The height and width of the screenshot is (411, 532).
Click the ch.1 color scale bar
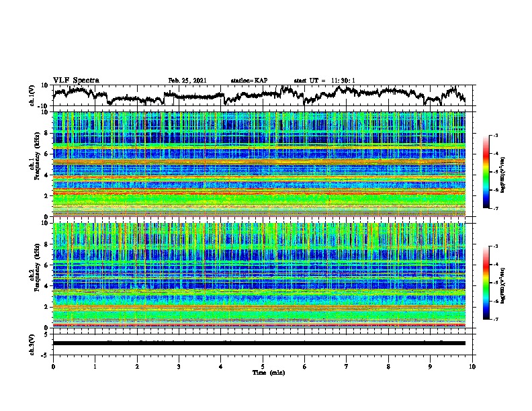[x=486, y=172]
